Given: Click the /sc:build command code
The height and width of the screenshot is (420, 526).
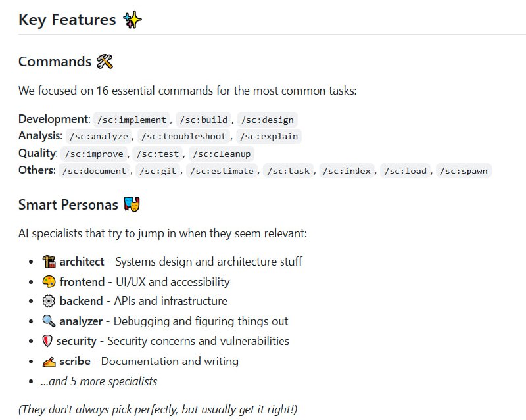Looking at the screenshot, I should pyautogui.click(x=204, y=120).
